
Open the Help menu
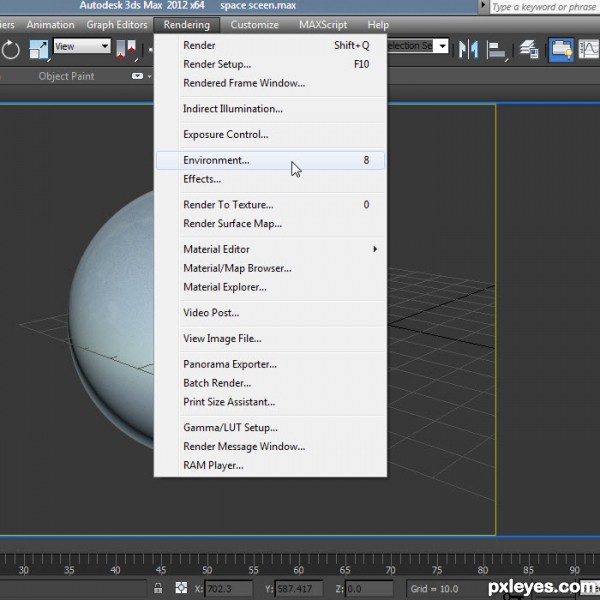point(378,25)
